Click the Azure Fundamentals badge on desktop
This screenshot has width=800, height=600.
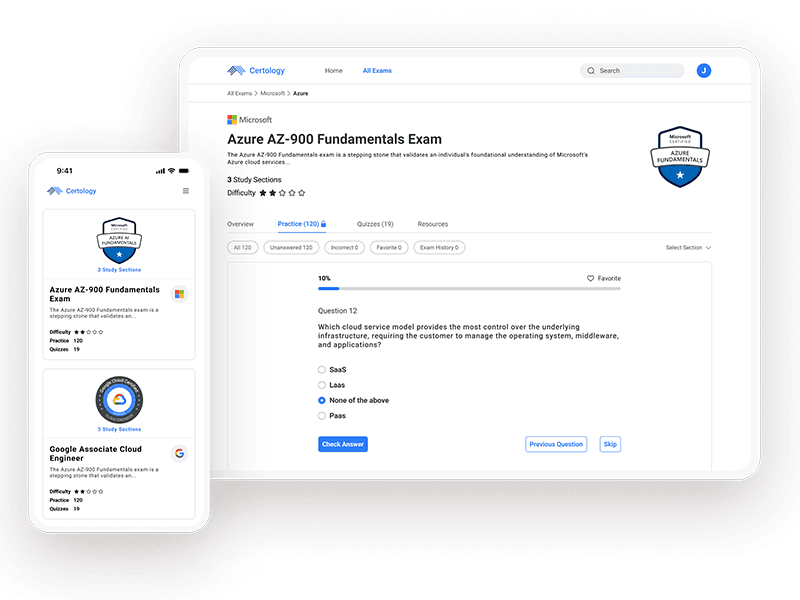pyautogui.click(x=680, y=158)
